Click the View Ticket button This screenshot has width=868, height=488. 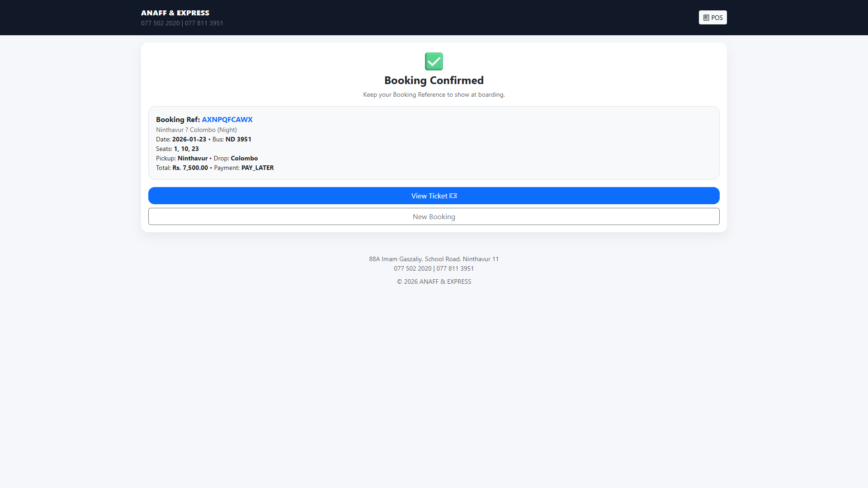434,196
